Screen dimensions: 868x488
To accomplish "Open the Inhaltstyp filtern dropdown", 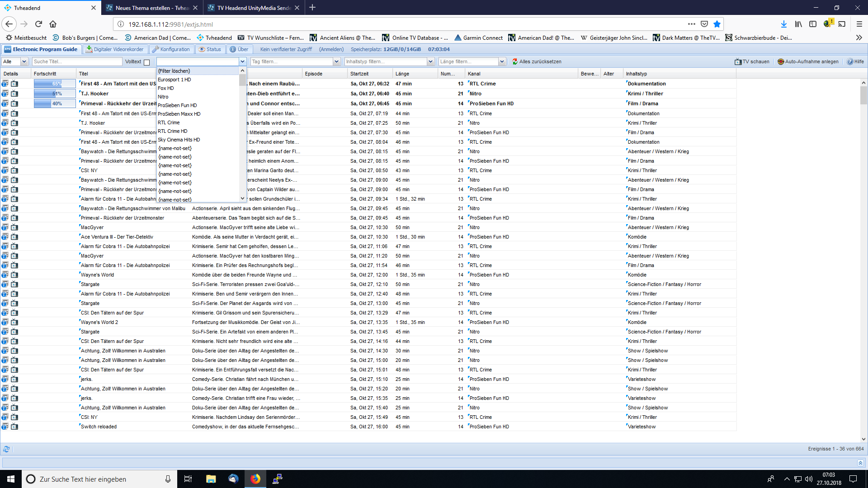I will coord(430,61).
